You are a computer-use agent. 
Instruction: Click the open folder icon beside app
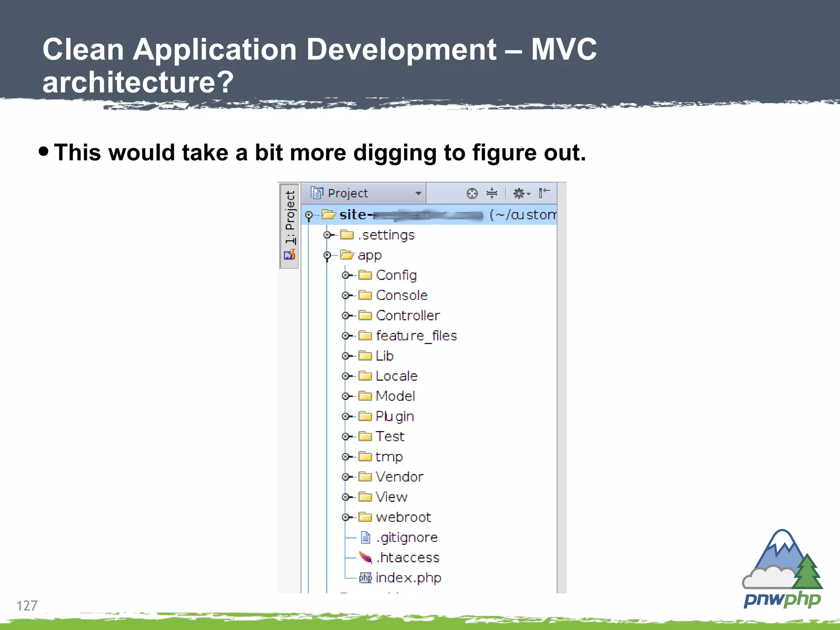347,255
